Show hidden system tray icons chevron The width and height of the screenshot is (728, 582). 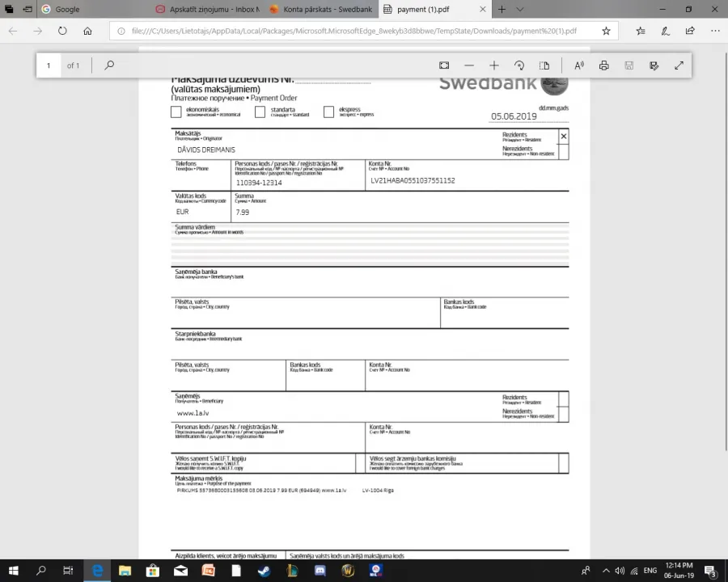(606, 571)
